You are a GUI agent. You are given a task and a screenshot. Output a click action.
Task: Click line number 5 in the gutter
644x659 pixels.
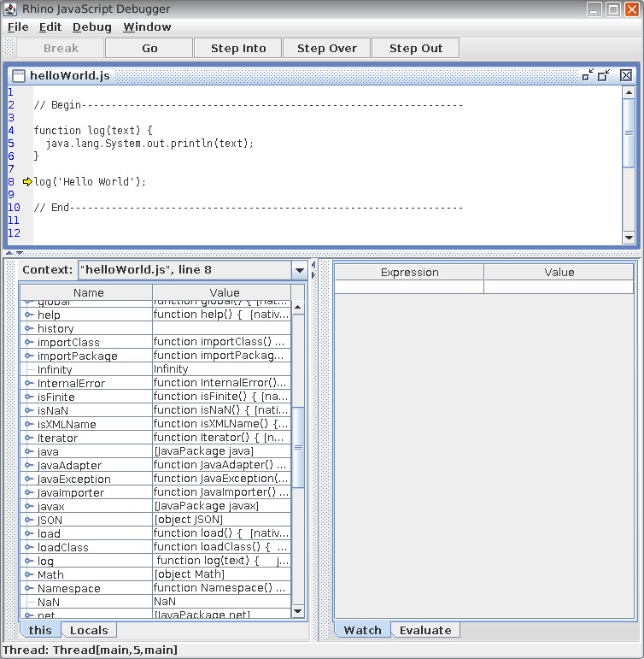click(11, 144)
